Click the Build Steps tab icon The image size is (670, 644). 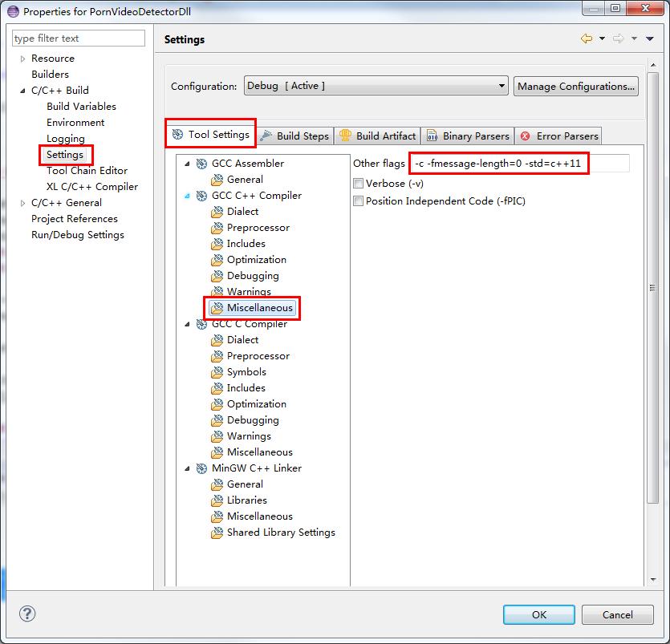click(x=266, y=136)
